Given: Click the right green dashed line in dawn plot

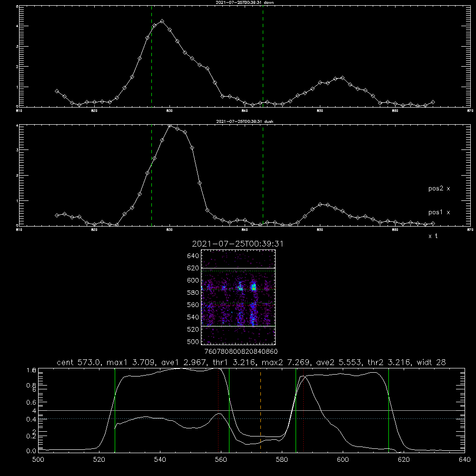Looking at the screenshot, I should click(263, 56).
